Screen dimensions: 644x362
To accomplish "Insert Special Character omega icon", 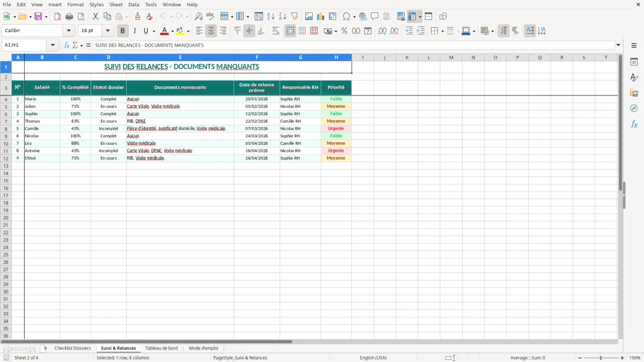I will point(347,17).
